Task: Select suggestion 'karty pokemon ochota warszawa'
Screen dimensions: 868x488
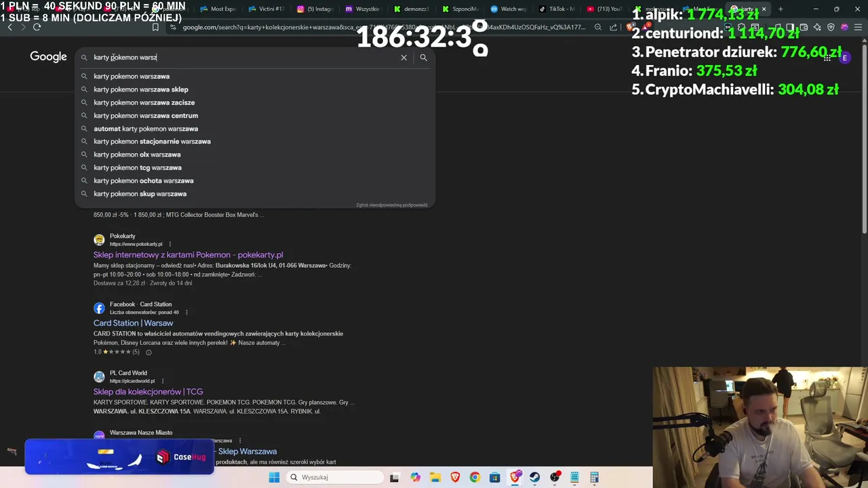Action: [254, 181]
